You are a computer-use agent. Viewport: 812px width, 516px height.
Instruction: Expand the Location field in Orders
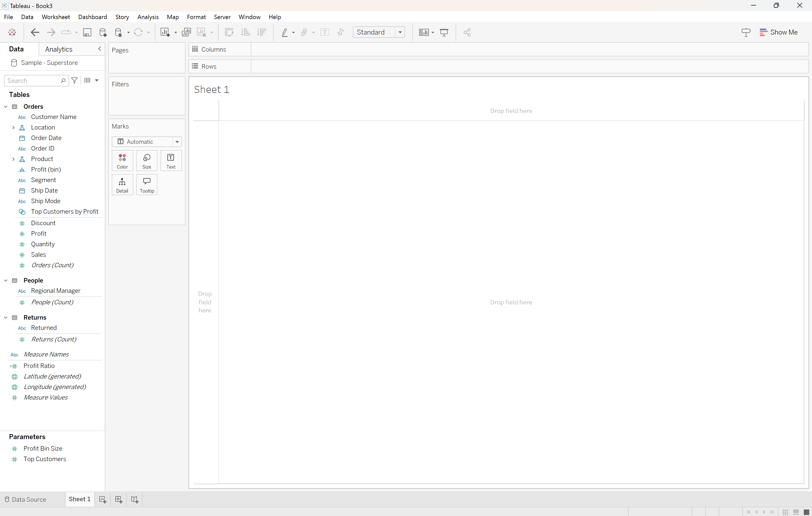point(14,127)
